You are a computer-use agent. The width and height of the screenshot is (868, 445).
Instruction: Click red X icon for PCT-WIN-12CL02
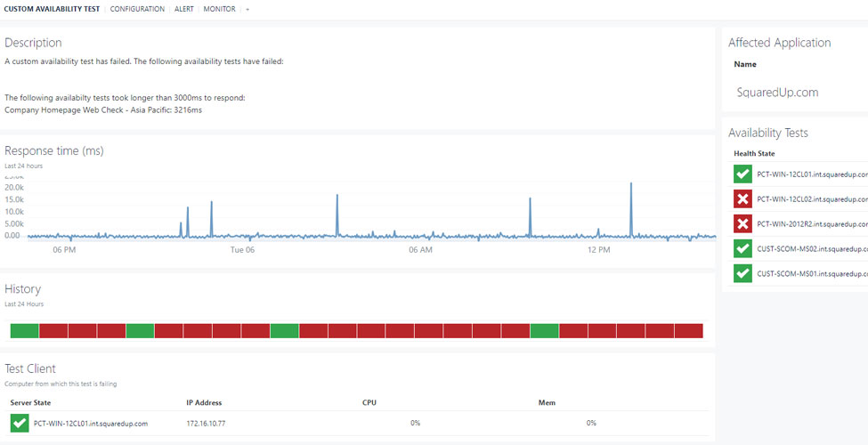pyautogui.click(x=742, y=199)
